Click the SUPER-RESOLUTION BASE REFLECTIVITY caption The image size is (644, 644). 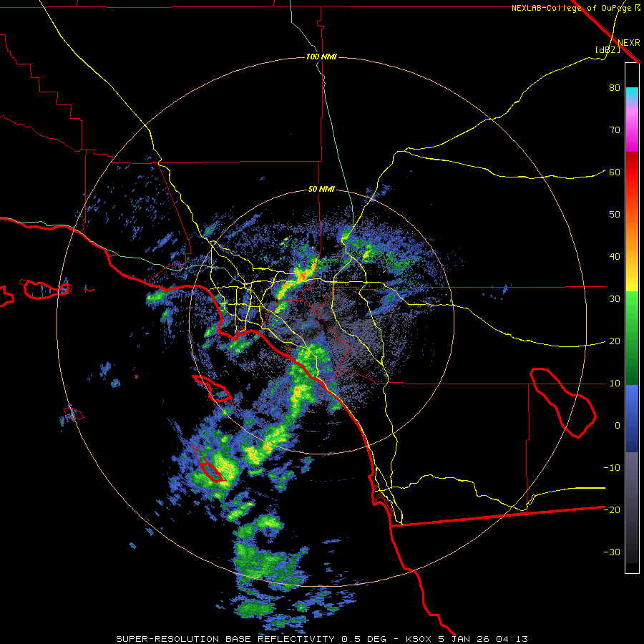[x=225, y=639]
